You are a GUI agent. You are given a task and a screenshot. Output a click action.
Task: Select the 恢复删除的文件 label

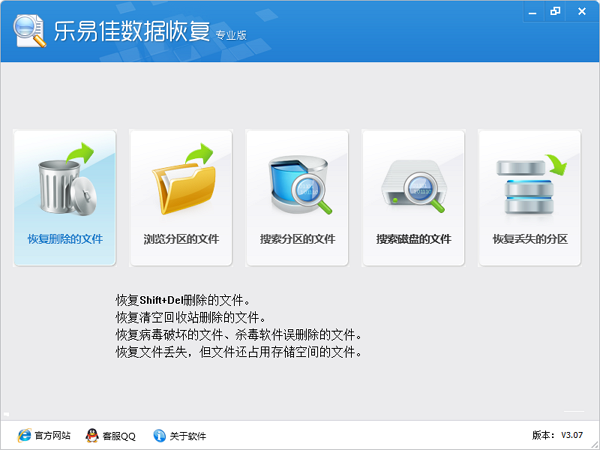tap(65, 239)
